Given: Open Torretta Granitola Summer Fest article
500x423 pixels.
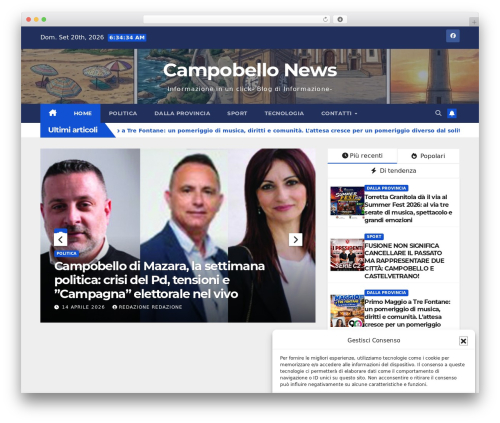Looking at the screenshot, I should [408, 208].
